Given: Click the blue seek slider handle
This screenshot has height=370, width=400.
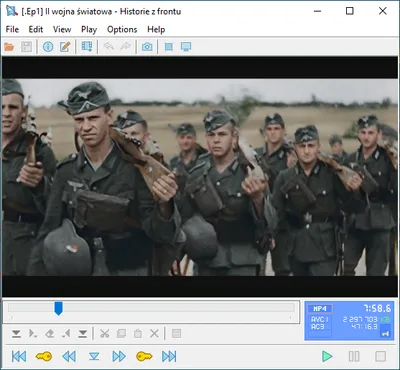Looking at the screenshot, I should point(58,308).
